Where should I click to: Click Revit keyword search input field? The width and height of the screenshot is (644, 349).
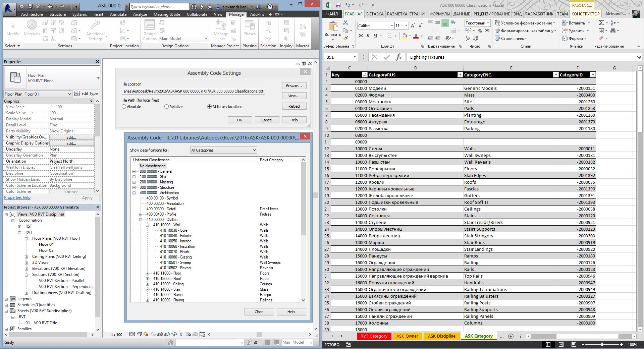(159, 6)
